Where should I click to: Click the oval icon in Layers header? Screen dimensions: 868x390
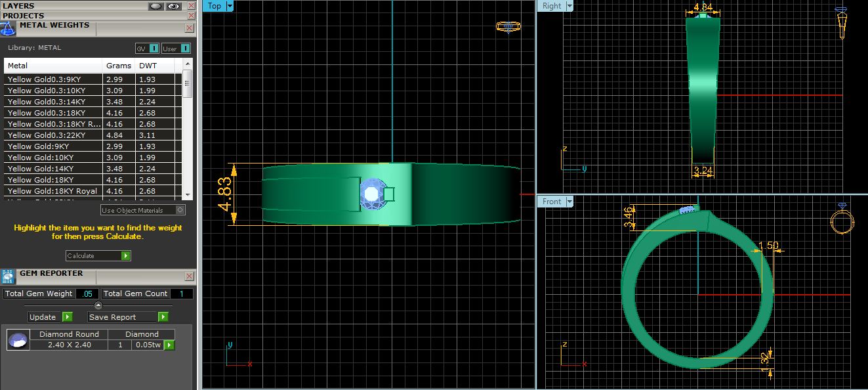(155, 6)
